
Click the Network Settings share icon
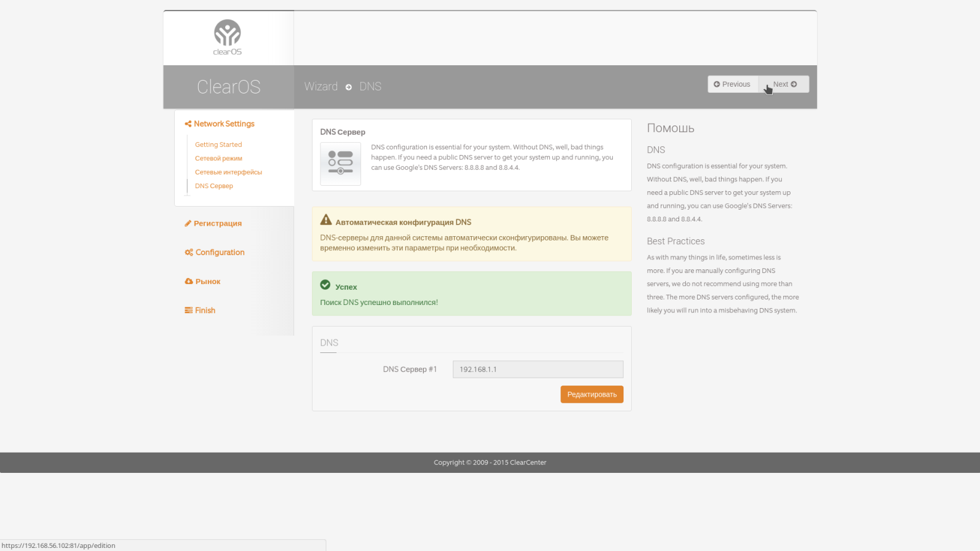click(188, 124)
